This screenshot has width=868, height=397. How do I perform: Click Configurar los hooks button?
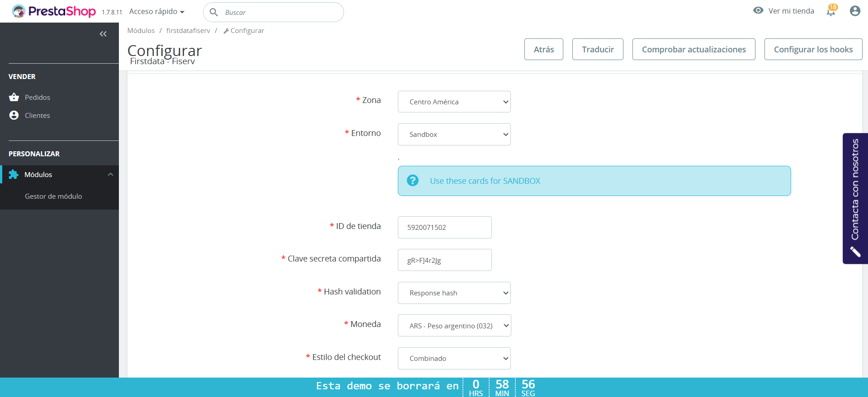(813, 49)
